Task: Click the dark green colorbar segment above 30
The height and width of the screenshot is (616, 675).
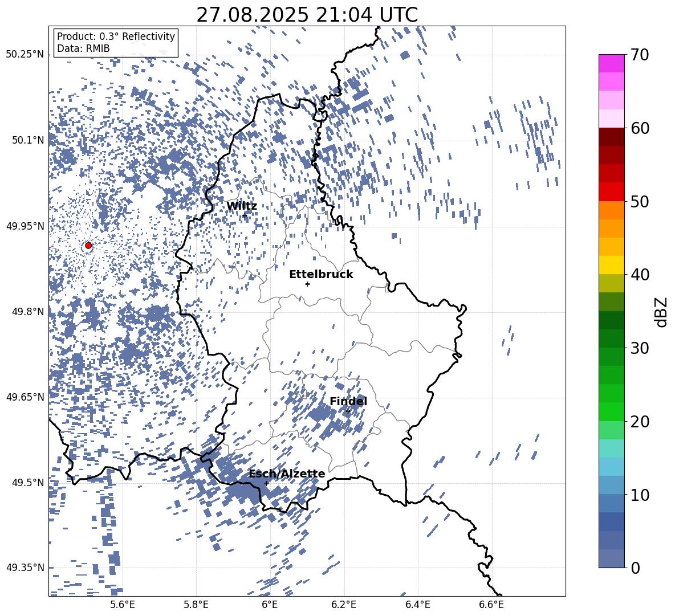Action: tap(612, 338)
